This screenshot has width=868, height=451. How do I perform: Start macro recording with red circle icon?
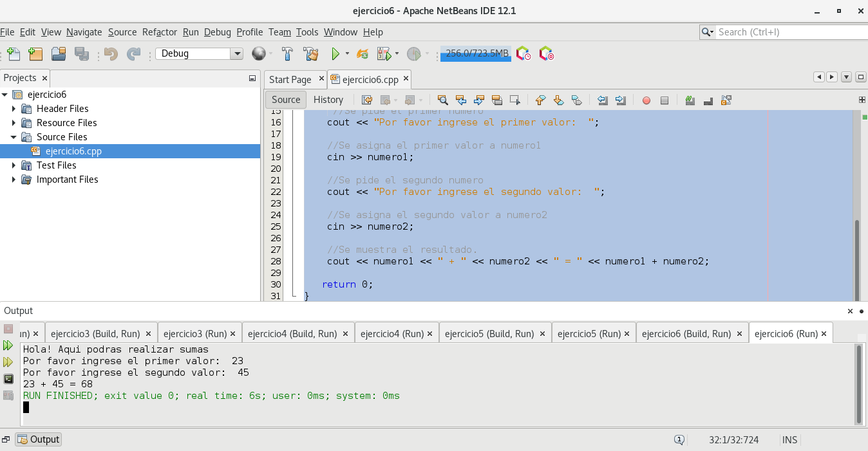coord(646,100)
